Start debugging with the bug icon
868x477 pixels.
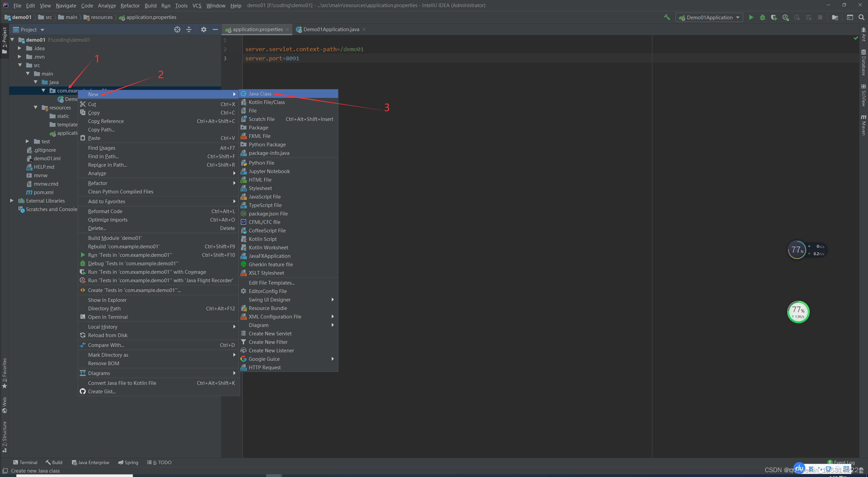click(763, 17)
